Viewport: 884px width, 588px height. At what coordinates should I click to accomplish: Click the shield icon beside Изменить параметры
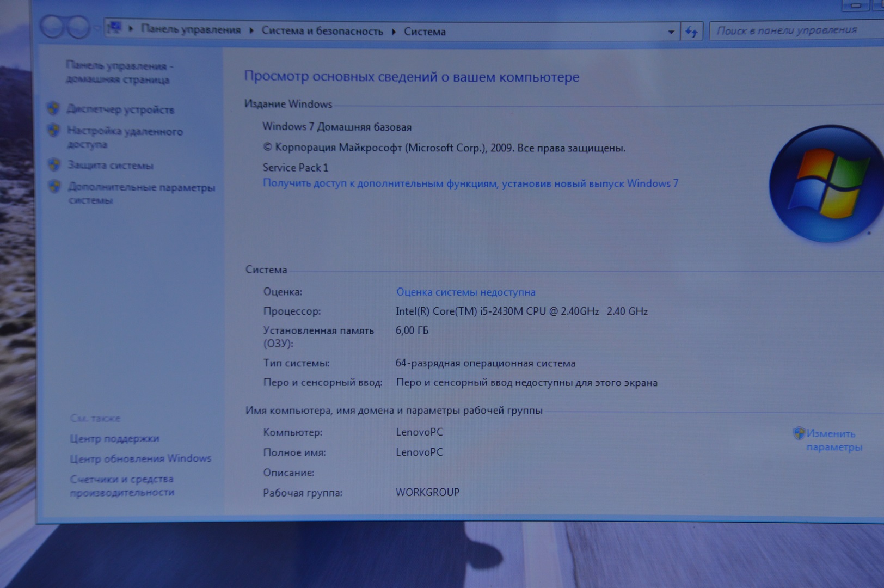coord(799,433)
